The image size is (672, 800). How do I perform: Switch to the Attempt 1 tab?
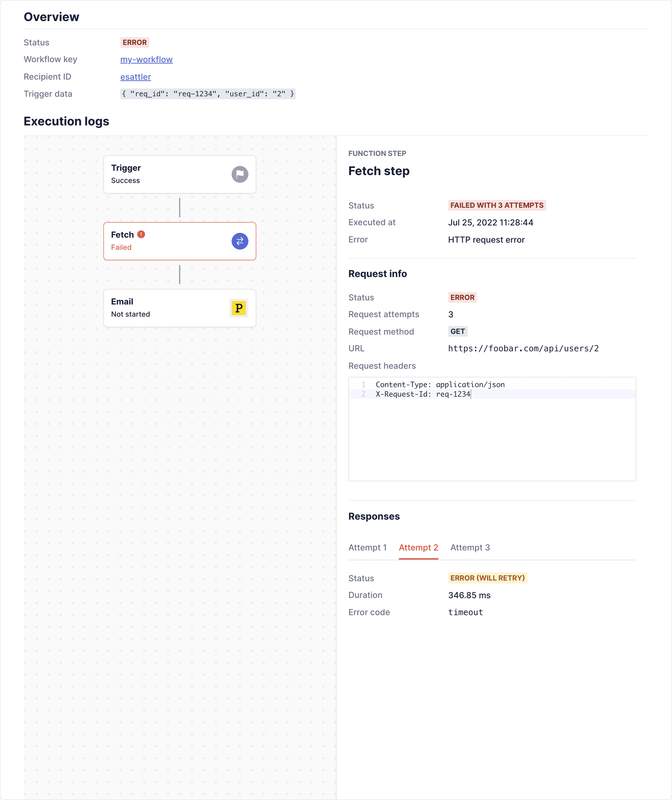(x=367, y=547)
